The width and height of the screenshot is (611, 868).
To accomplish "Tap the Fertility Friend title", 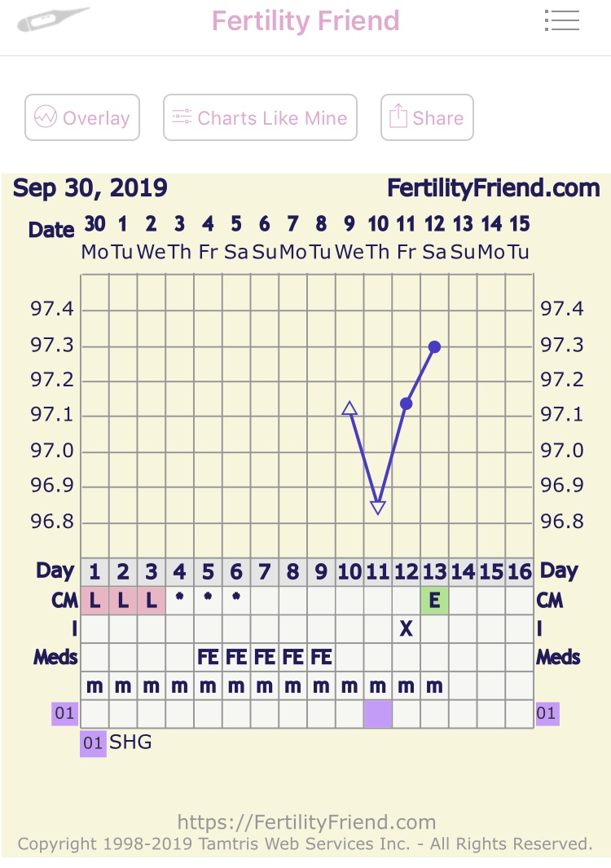I will click(x=305, y=21).
